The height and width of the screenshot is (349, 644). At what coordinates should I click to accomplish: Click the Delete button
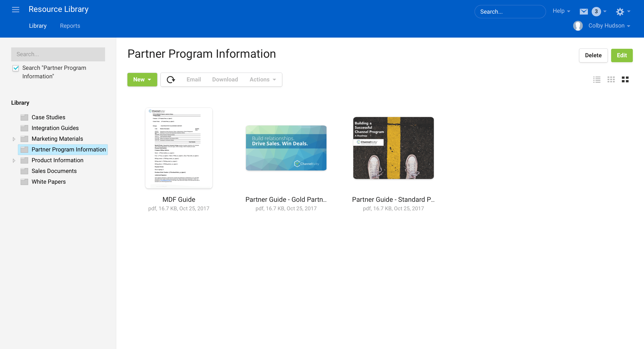(x=593, y=55)
